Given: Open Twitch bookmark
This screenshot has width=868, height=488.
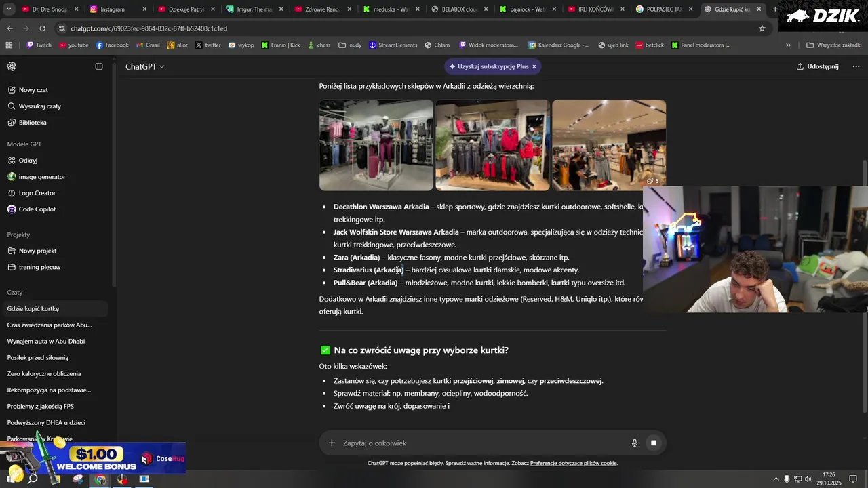Looking at the screenshot, I should (39, 45).
